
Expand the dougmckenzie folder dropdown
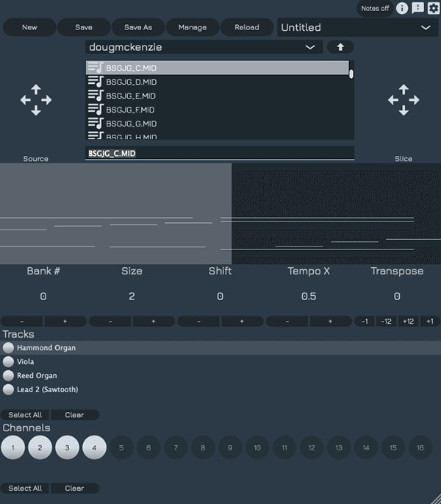click(311, 47)
